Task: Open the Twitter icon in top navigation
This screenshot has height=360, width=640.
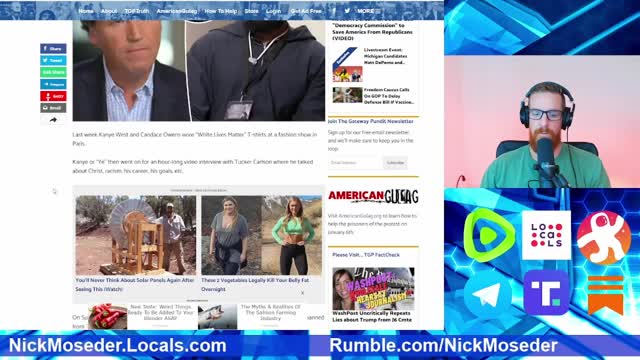Action: click(x=347, y=11)
